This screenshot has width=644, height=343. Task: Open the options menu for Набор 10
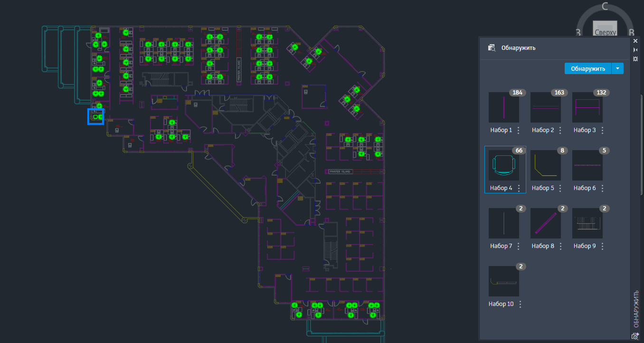pos(520,304)
